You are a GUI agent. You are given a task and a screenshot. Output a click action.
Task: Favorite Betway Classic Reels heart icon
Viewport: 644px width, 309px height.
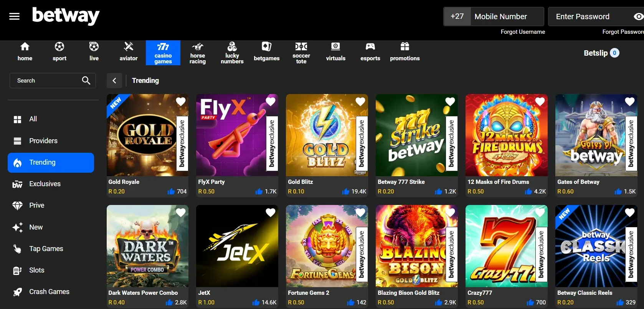tap(630, 213)
